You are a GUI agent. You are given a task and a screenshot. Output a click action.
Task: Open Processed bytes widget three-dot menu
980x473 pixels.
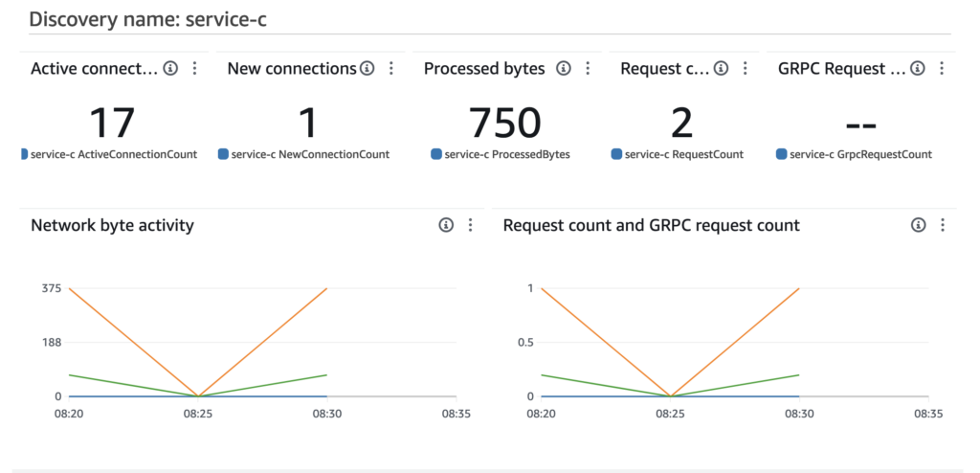point(589,68)
